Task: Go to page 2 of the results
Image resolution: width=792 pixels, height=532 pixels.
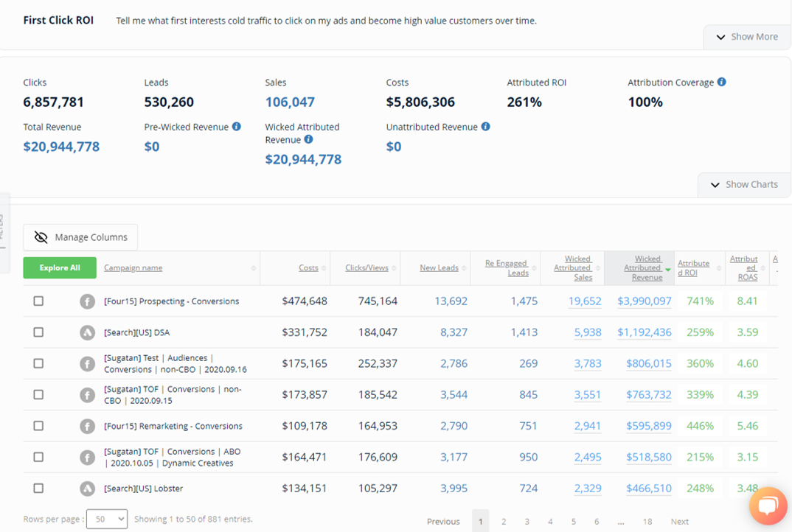Action: [x=504, y=521]
